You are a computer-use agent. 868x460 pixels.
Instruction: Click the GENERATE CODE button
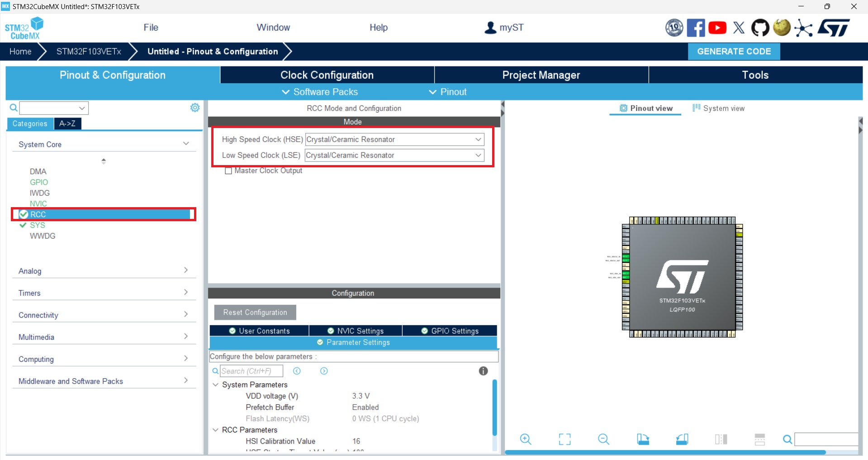(x=734, y=52)
